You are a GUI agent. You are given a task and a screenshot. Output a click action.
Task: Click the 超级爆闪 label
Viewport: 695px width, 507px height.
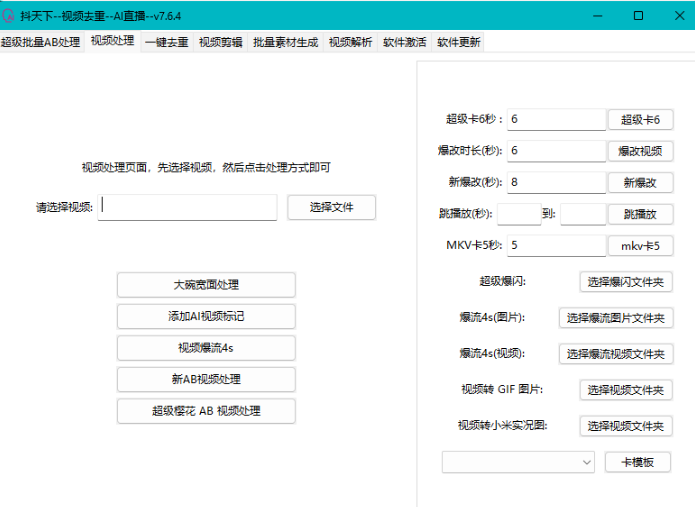pyautogui.click(x=503, y=281)
